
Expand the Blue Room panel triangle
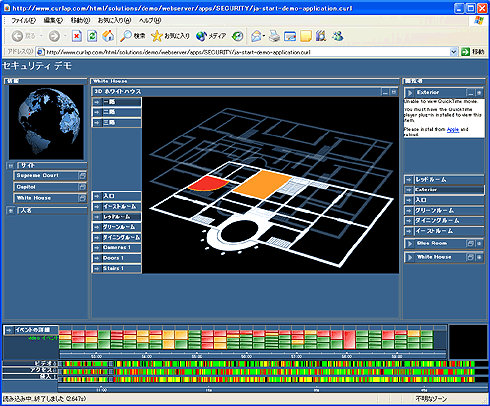tap(410, 244)
